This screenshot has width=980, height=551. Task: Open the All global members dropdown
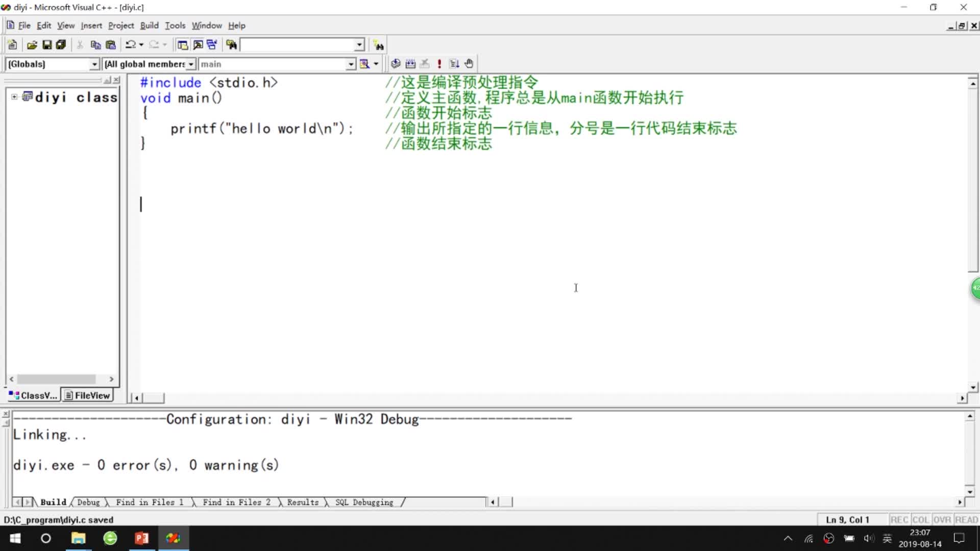tap(191, 64)
